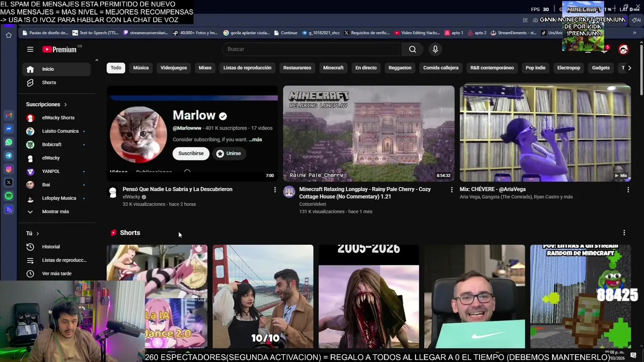
Task: Open Telegram in the browser sidebar
Action: (x=9, y=156)
